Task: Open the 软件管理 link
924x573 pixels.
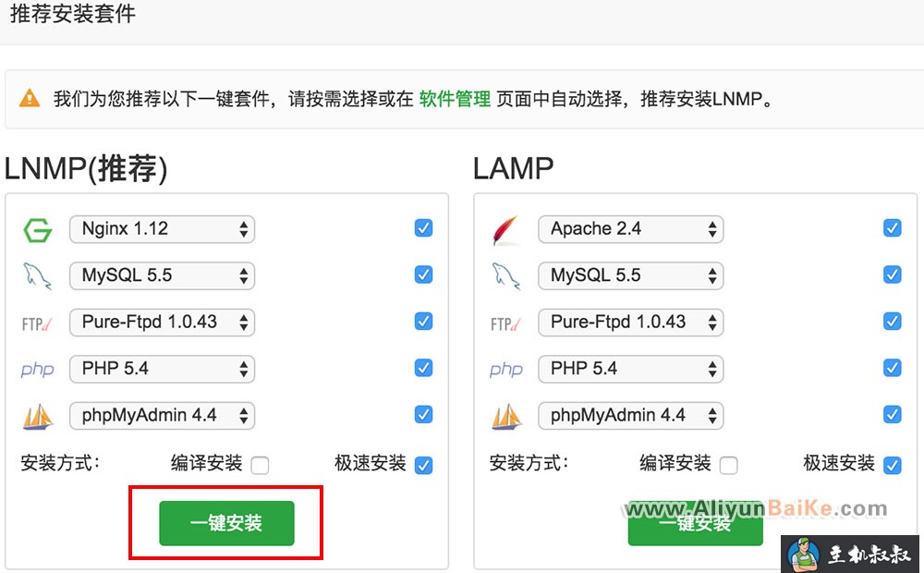Action: (x=455, y=99)
